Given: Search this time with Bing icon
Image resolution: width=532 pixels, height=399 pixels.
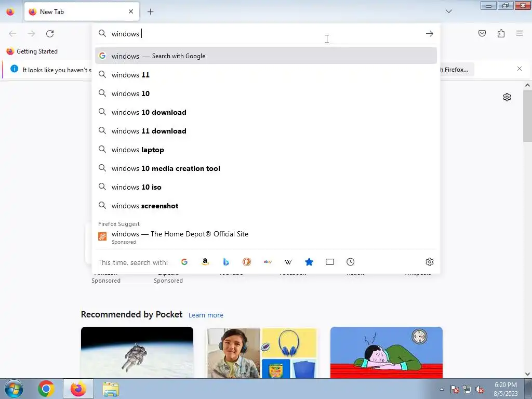Looking at the screenshot, I should 226,262.
